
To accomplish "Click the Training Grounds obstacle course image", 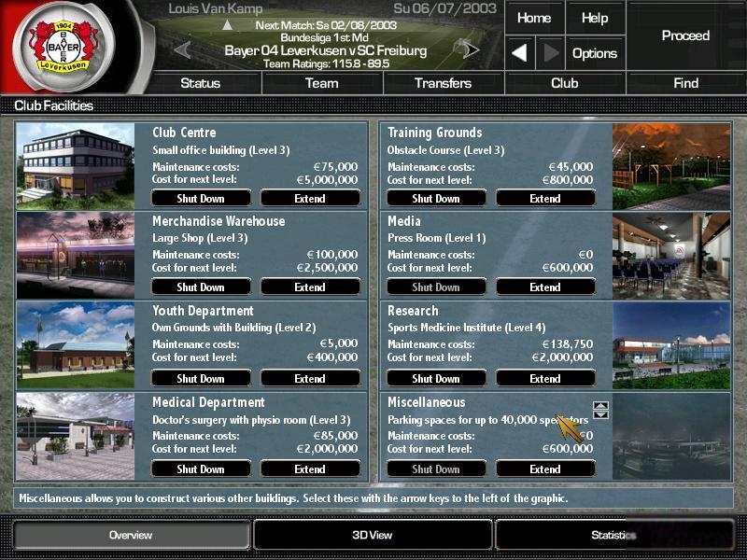I will pos(671,166).
